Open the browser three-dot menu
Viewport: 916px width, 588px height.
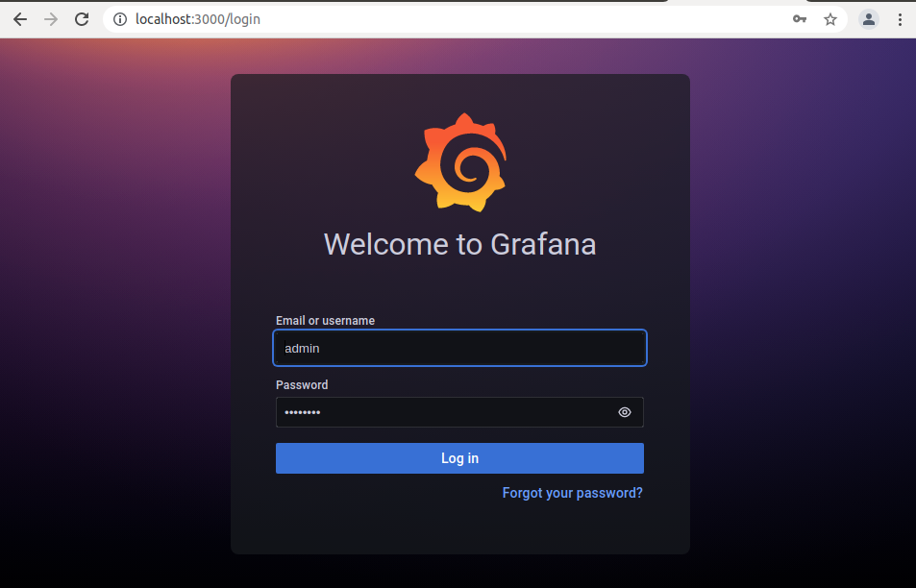coord(900,19)
